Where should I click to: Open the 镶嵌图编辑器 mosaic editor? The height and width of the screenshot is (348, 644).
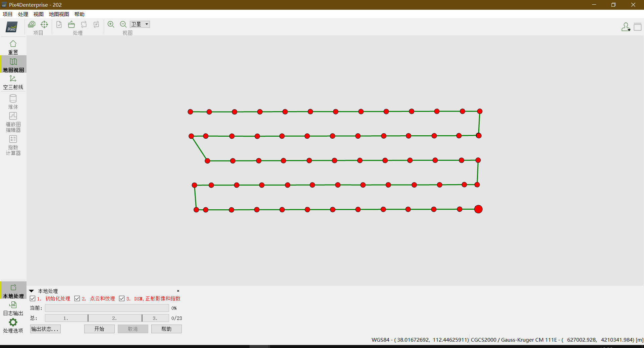coord(13,122)
